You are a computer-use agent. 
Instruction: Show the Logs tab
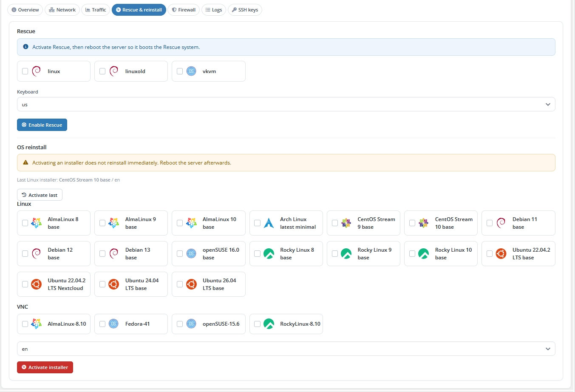pos(214,10)
